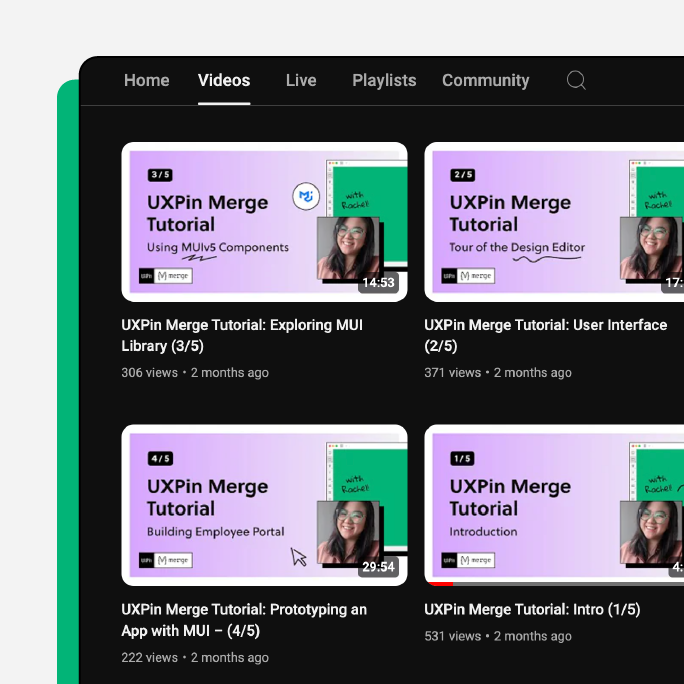The image size is (684, 684).
Task: Open title link Prototyping an App with MUI
Action: pos(244,620)
